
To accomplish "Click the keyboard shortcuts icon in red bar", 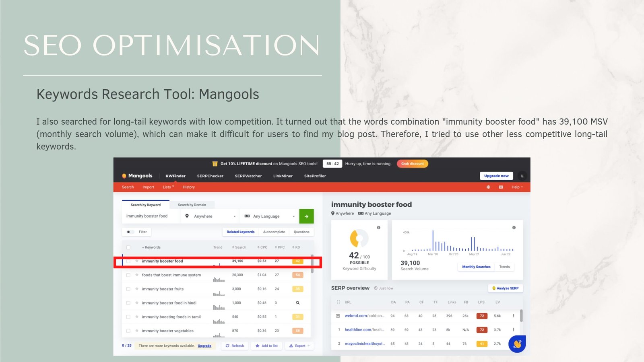I will point(501,187).
